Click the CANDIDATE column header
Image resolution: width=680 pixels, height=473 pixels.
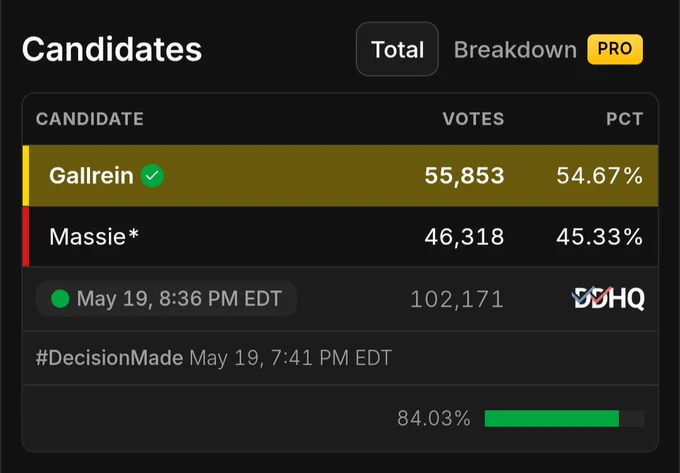90,119
